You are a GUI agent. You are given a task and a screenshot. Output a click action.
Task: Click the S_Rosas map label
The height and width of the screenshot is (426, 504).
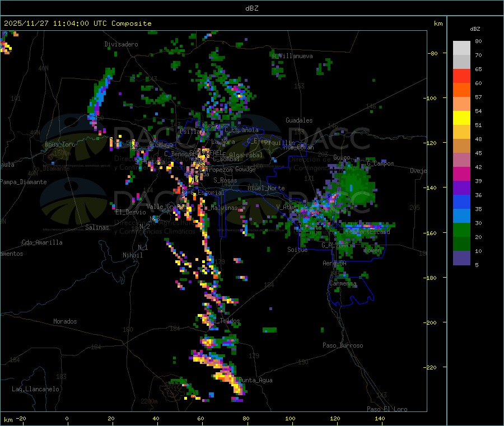225,180
